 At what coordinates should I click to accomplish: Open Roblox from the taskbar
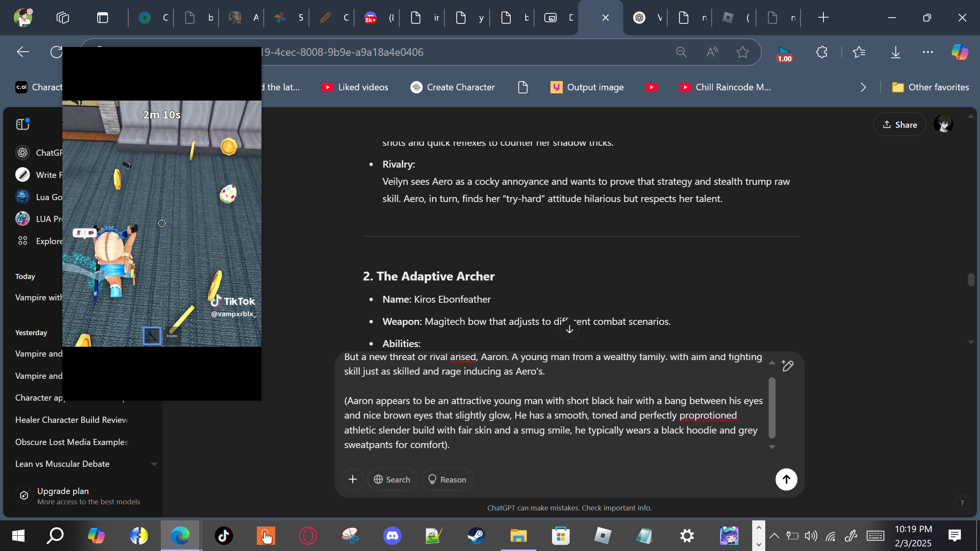603,536
